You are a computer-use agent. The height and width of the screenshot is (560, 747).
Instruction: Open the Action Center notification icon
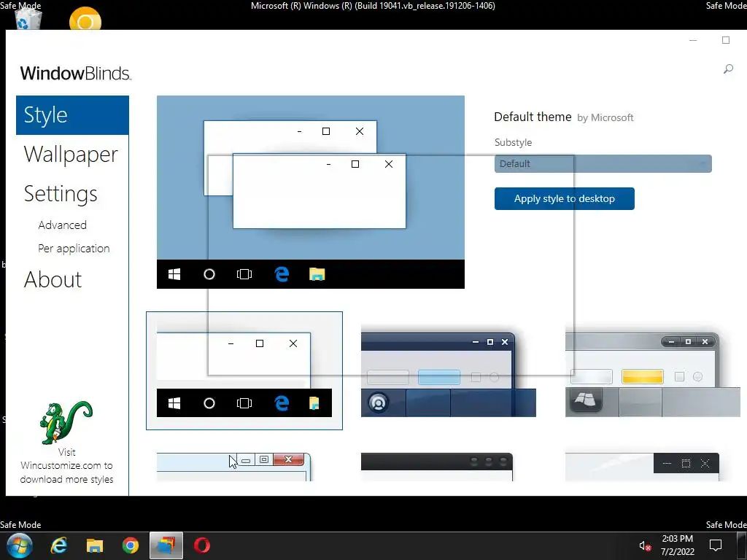715,545
